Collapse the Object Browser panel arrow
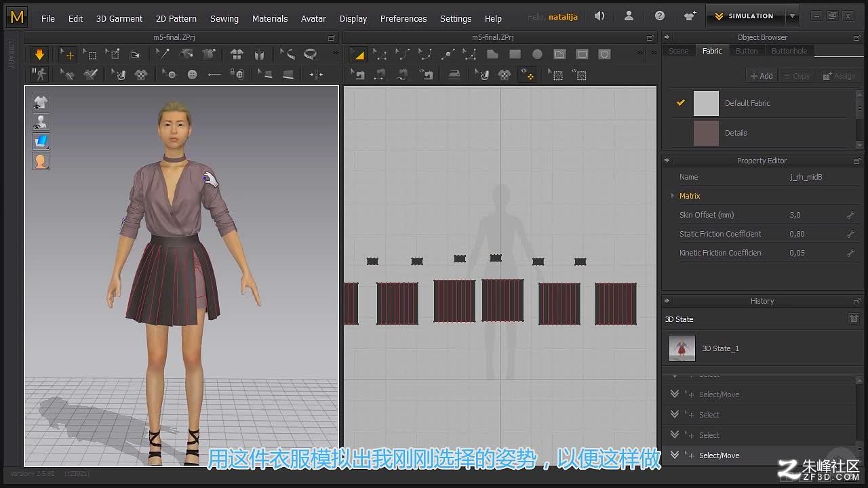The width and height of the screenshot is (868, 488). tap(667, 37)
